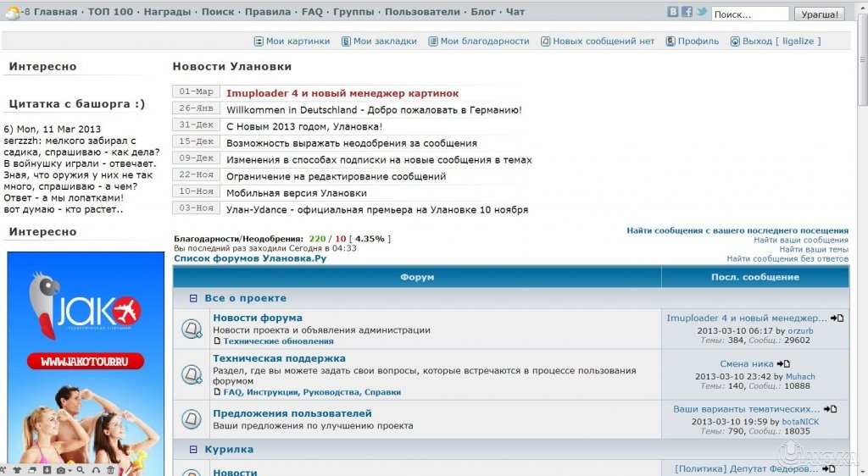Click the Поиск... search input field

[749, 14]
